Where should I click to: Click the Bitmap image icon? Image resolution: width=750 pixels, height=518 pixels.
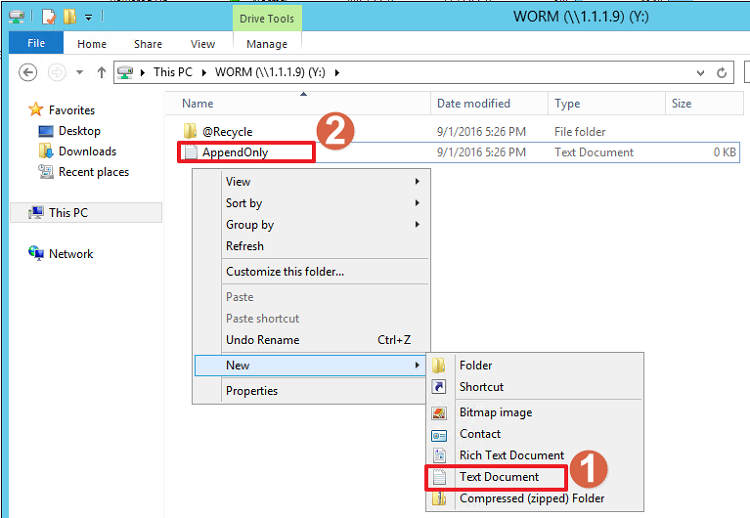tap(439, 413)
